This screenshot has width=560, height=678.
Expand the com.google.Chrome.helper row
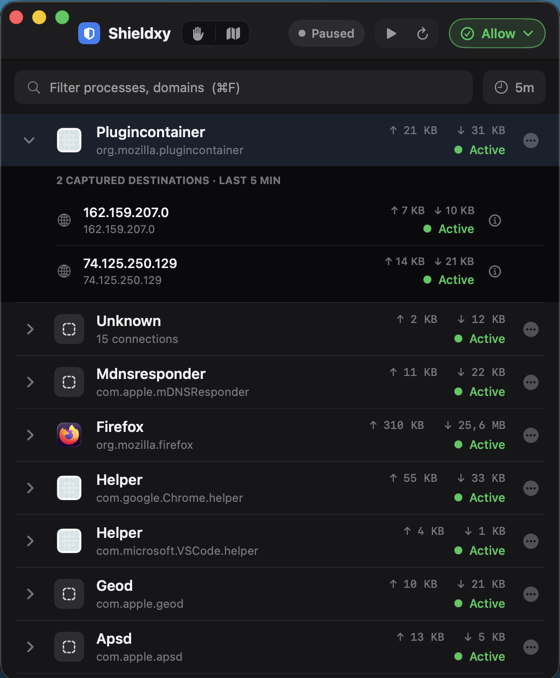(30, 488)
